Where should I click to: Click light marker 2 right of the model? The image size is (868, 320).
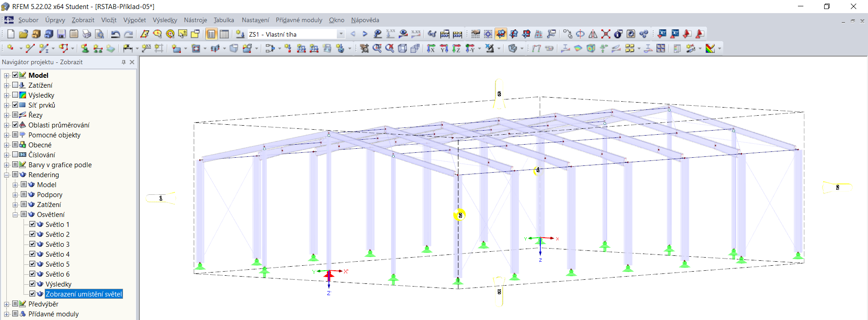click(837, 187)
